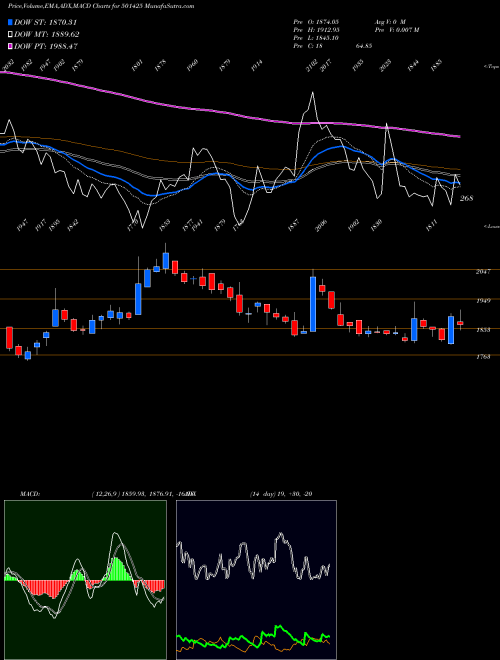
Task: Click the magenta DOW PT legend swatch
Action: pos(10,47)
